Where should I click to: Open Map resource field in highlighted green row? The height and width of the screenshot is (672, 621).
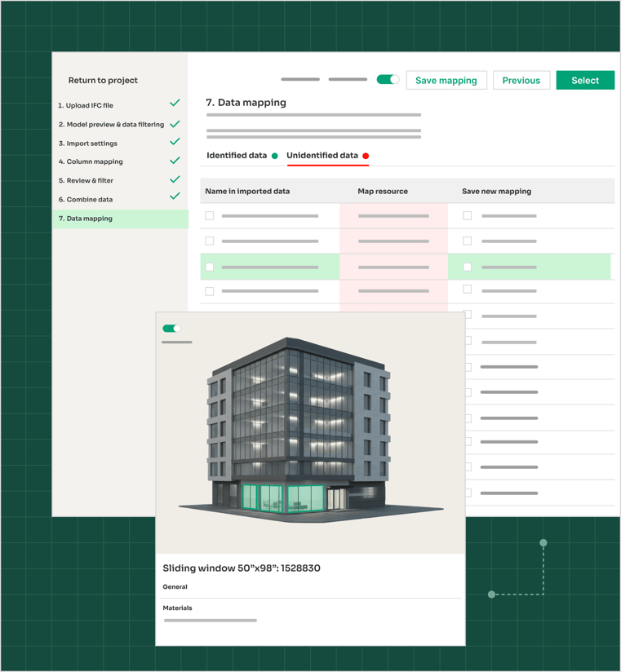tap(393, 267)
